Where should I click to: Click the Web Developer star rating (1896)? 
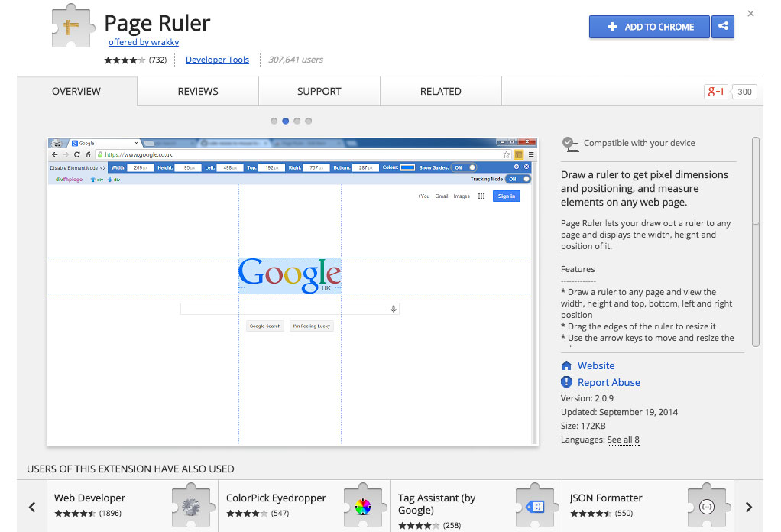[x=88, y=514]
